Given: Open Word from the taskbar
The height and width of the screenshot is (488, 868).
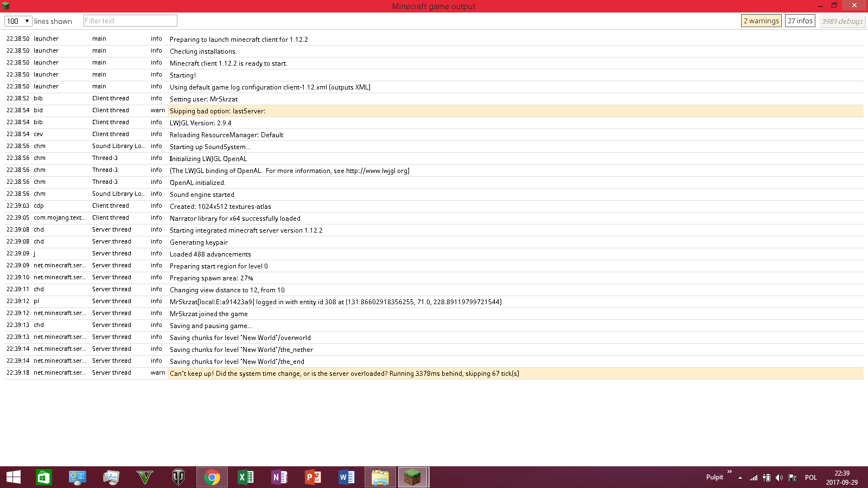Looking at the screenshot, I should tap(347, 477).
